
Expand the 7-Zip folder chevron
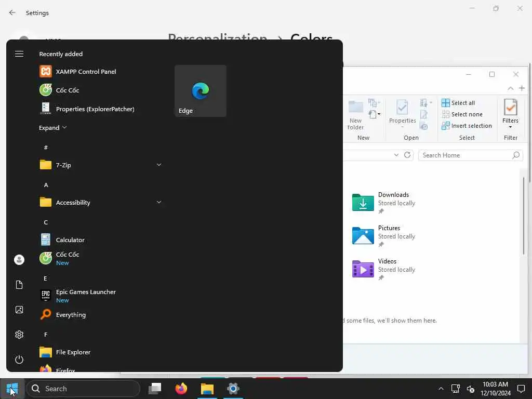tap(159, 165)
